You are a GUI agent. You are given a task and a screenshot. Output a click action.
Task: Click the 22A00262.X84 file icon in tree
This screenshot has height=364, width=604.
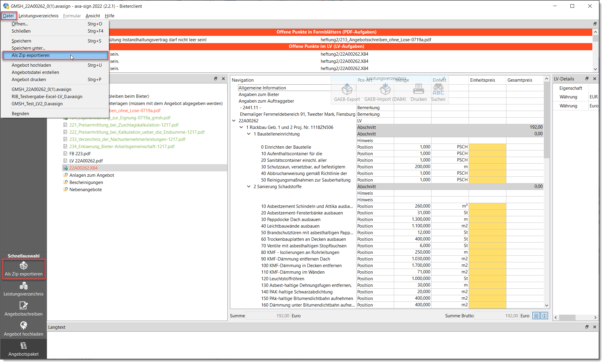point(65,168)
